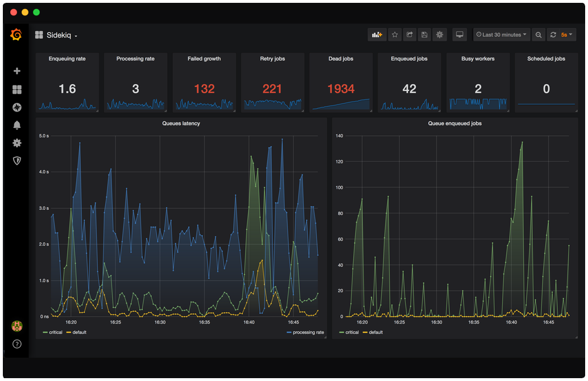
Task: Click the user avatar in sidebar
Action: [x=17, y=326]
